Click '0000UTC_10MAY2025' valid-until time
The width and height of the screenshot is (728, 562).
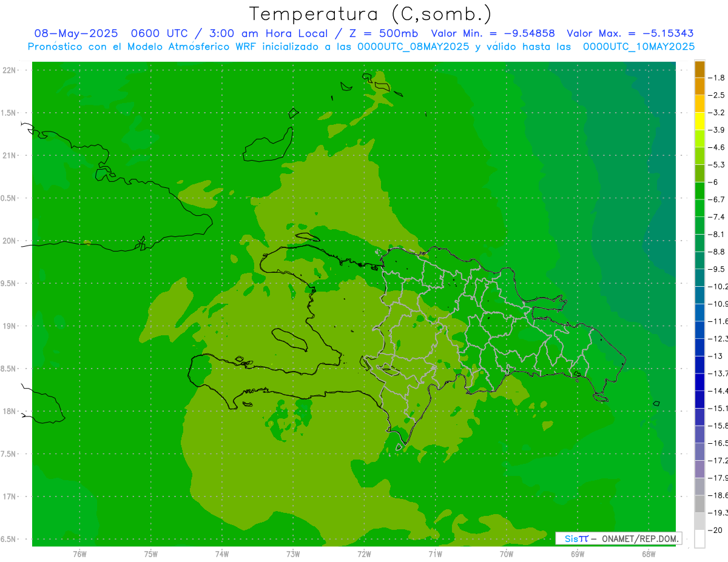point(639,47)
